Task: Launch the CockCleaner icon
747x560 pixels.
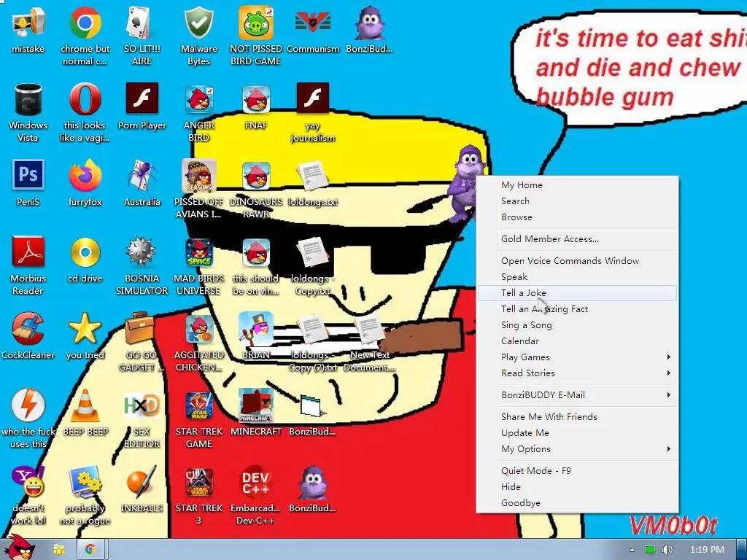Action: (28, 329)
